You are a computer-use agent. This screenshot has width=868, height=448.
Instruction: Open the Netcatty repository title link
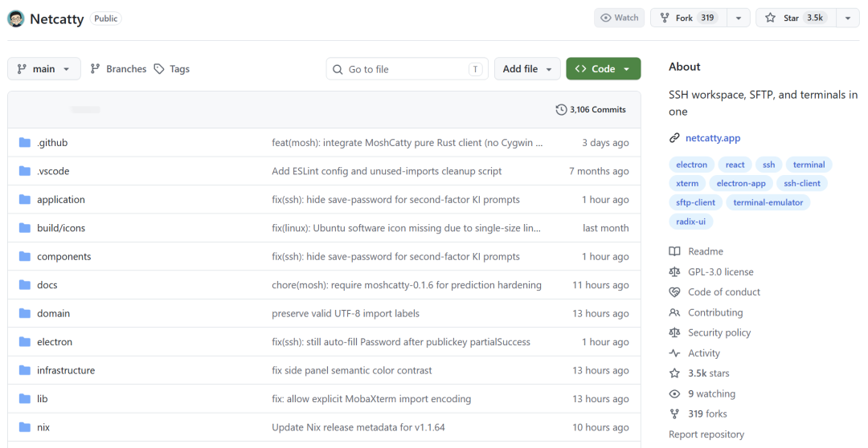[x=56, y=18]
